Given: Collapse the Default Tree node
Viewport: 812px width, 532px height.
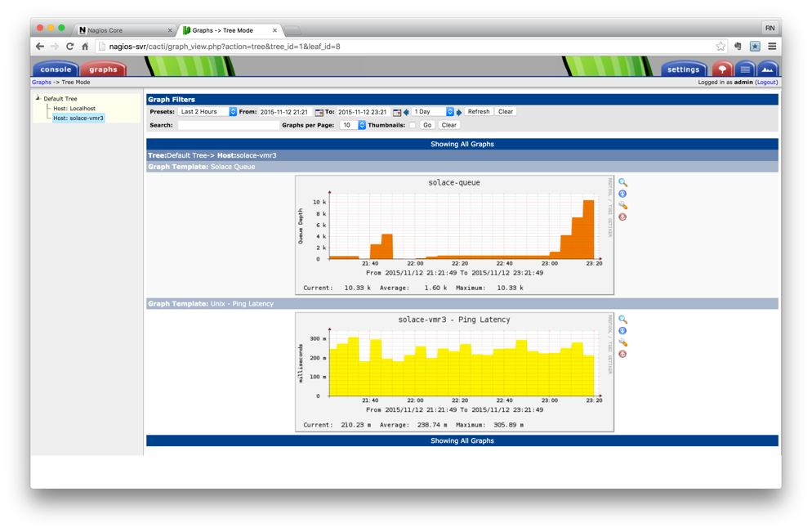Looking at the screenshot, I should click(x=38, y=98).
